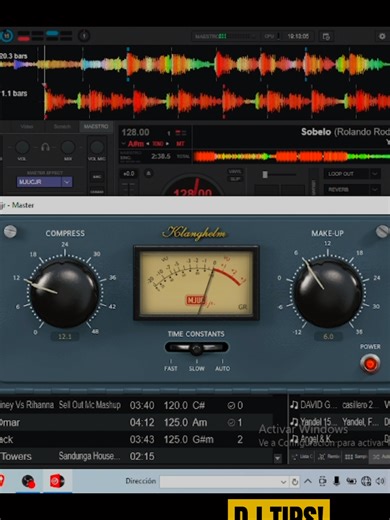Lower key with arrow left of TONO
This screenshot has width=390, height=520.
coord(148,144)
